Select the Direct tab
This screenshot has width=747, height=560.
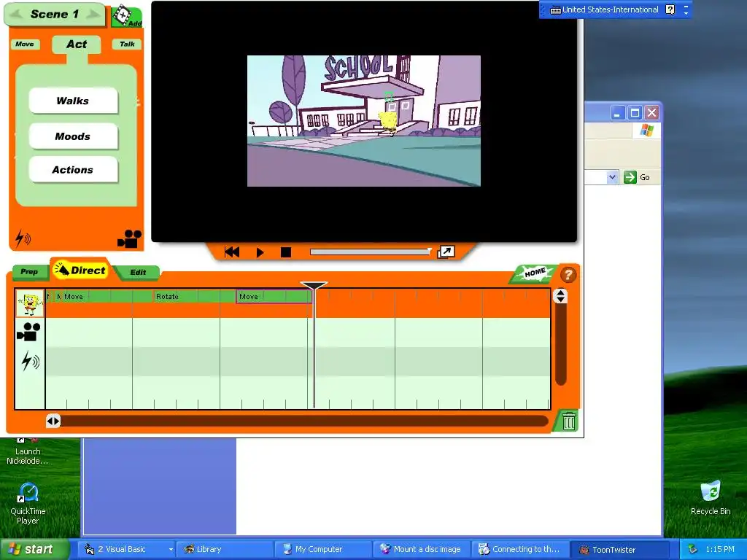[x=80, y=271]
